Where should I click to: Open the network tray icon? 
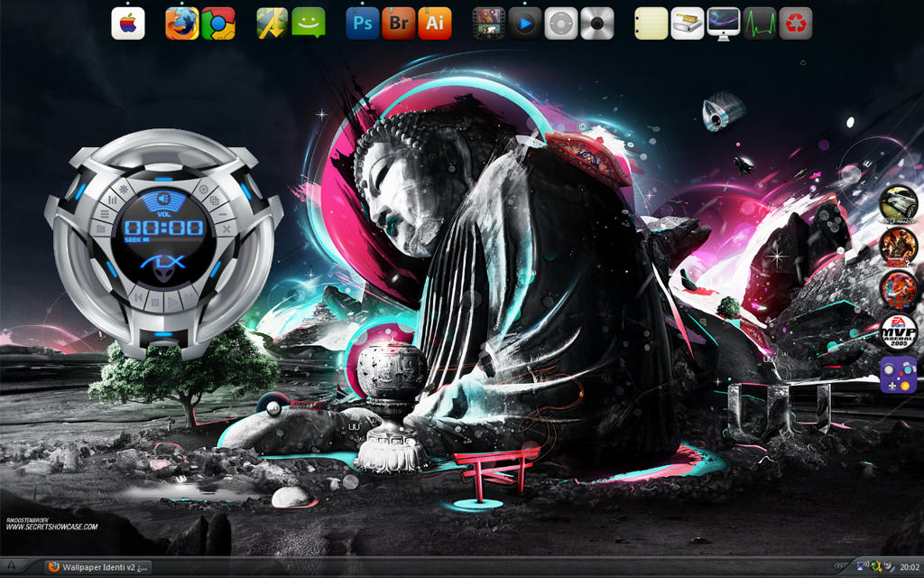point(862,567)
